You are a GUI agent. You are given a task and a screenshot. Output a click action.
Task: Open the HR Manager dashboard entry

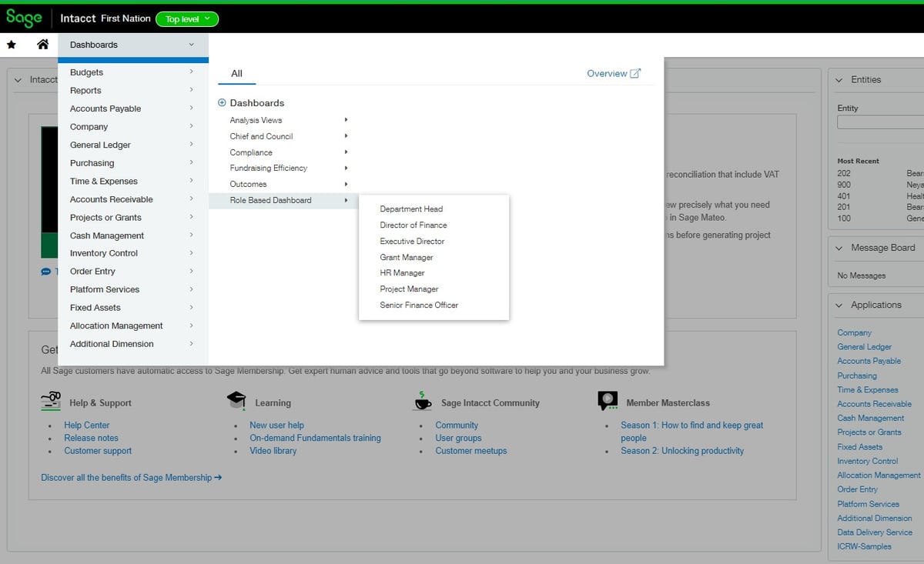pos(401,272)
